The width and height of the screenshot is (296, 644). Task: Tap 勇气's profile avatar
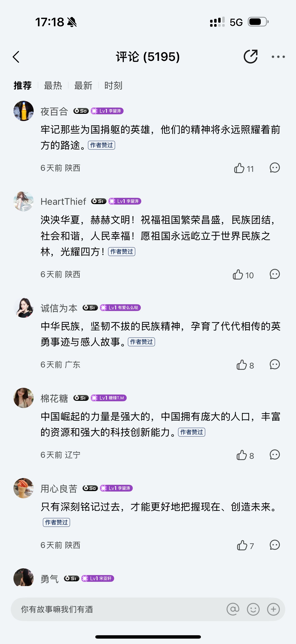tap(24, 578)
